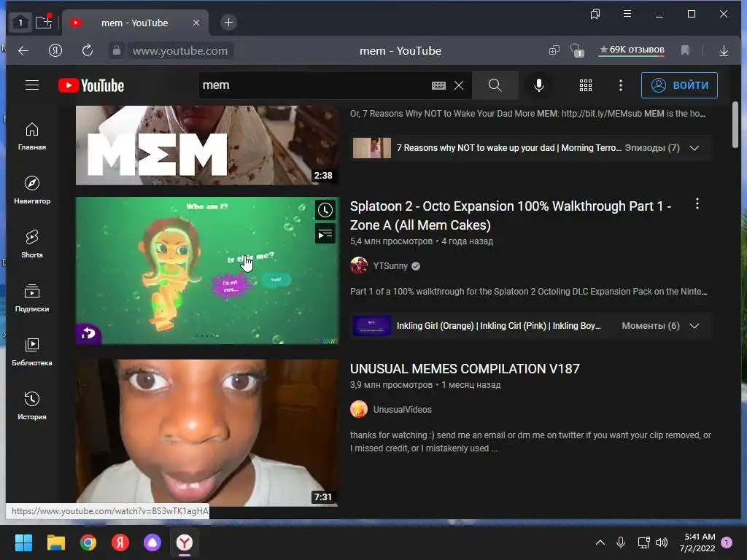Open Windows Start menu
Screen dimensions: 747x560
(x=23, y=542)
